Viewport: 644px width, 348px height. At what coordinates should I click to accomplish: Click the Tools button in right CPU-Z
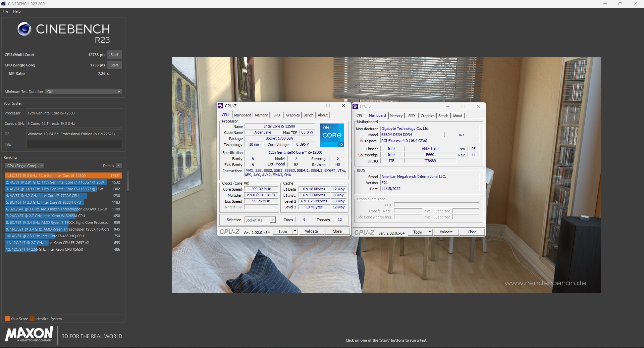point(418,232)
